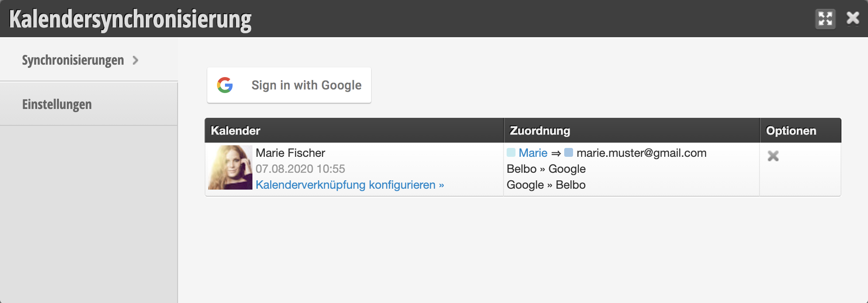Open the Synchronisierungen tab

tap(89, 60)
